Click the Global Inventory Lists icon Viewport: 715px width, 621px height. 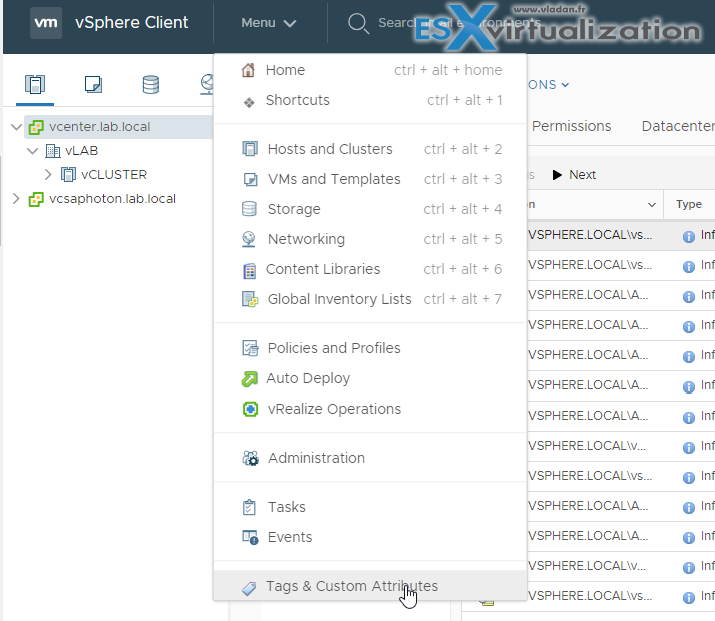250,300
